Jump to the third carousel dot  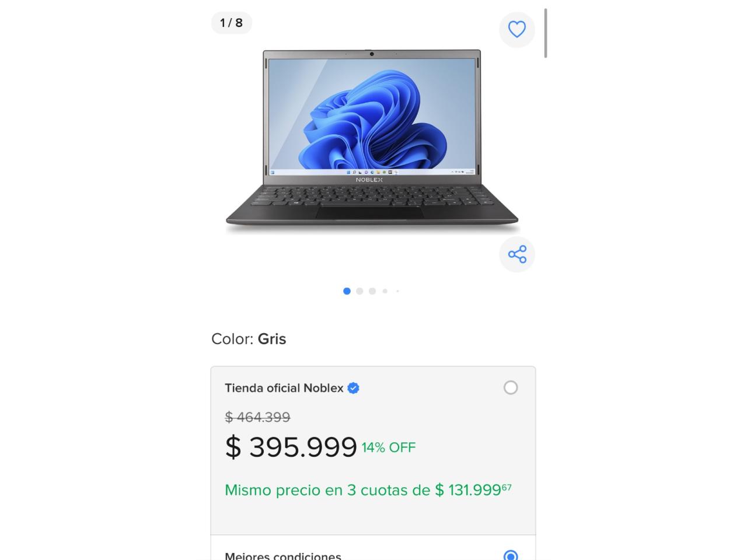coord(372,291)
